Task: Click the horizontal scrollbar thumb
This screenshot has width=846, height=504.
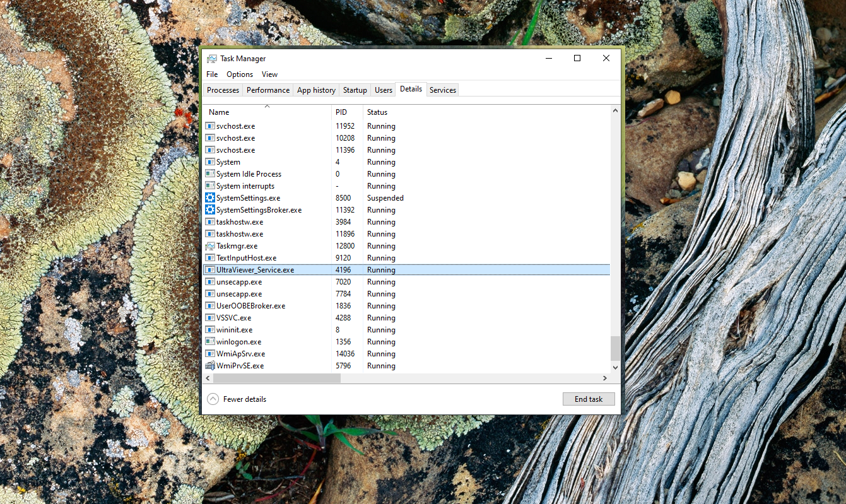Action: click(x=276, y=378)
